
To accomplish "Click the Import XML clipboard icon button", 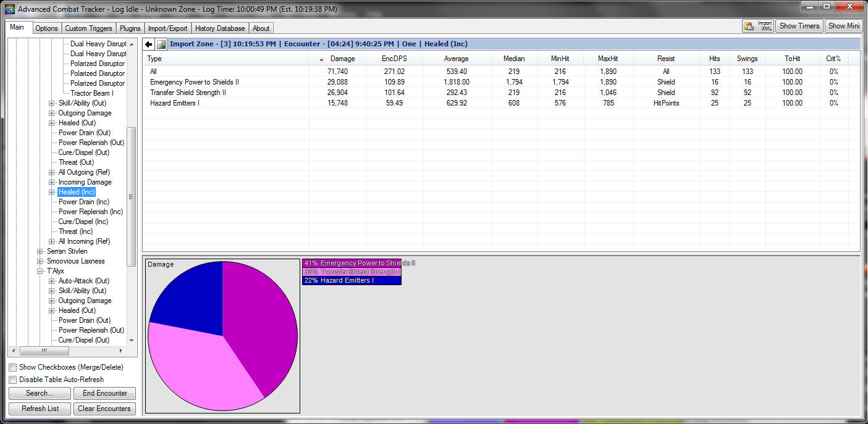I will coord(759,26).
